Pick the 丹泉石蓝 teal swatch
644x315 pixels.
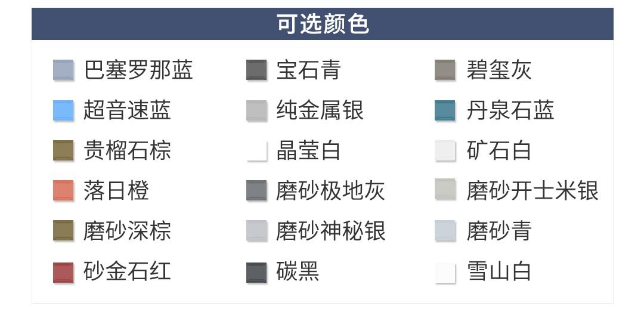(445, 110)
